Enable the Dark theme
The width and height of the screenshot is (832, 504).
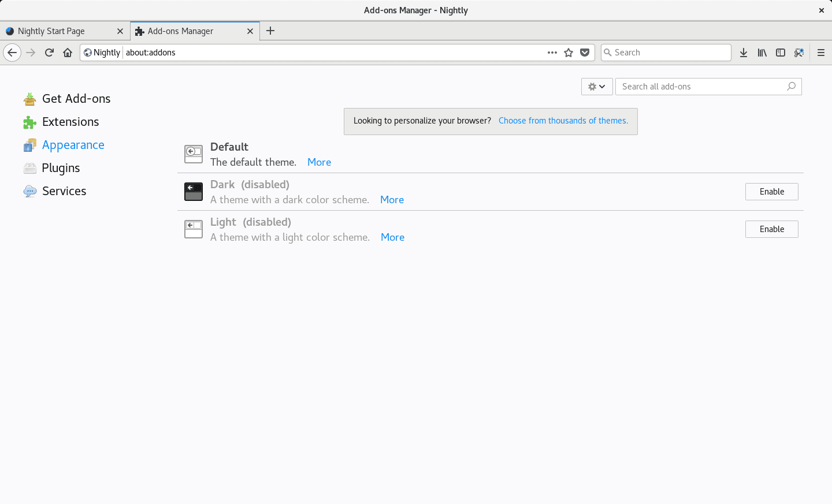(x=772, y=192)
